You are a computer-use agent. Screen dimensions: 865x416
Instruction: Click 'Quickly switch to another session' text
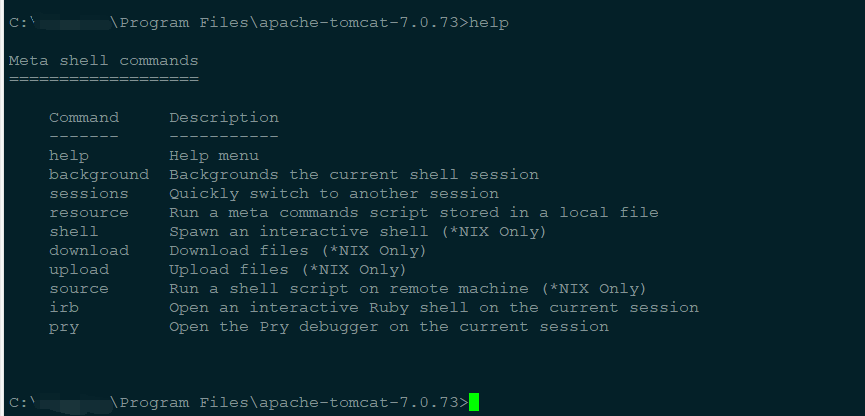[x=334, y=194]
